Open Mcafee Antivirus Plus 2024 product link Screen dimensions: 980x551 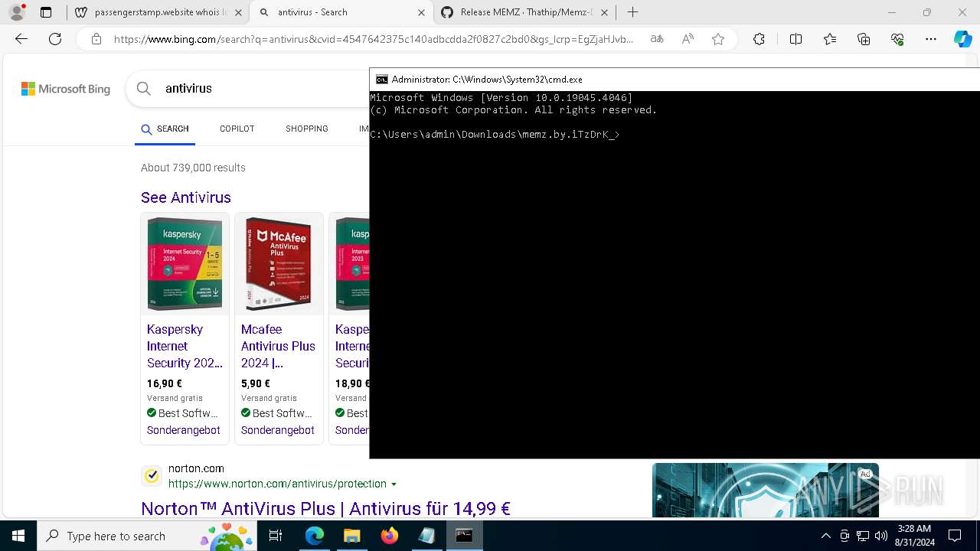point(278,346)
